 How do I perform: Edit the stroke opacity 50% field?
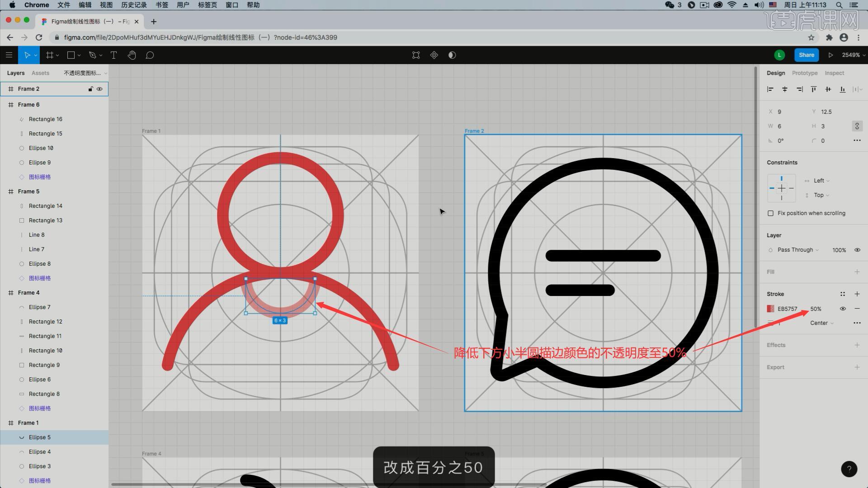(x=816, y=309)
